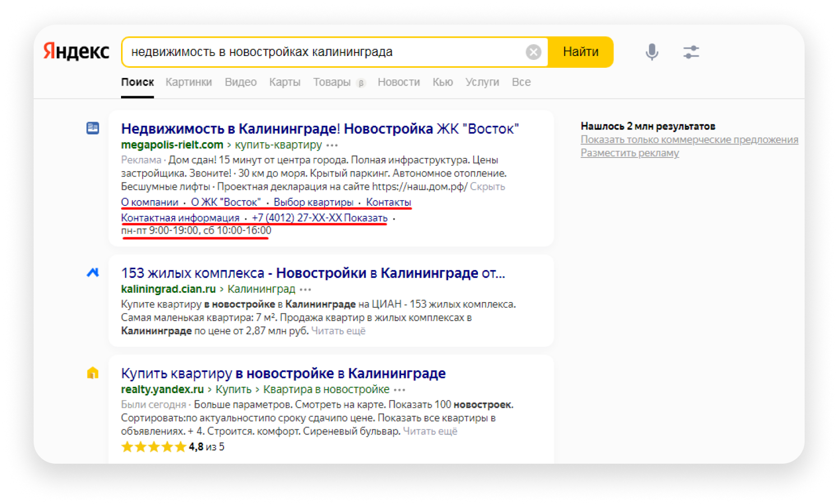Click the Яндекс logo
The width and height of the screenshot is (836, 504).
(76, 52)
